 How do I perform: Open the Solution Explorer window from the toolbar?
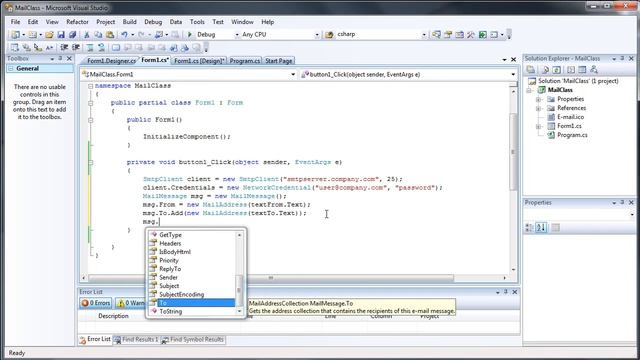436,35
